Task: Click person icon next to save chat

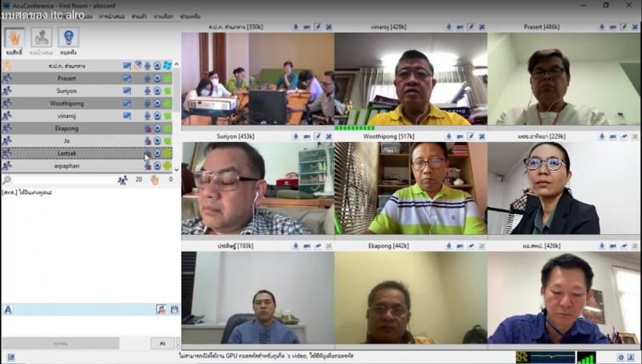Action: click(161, 309)
